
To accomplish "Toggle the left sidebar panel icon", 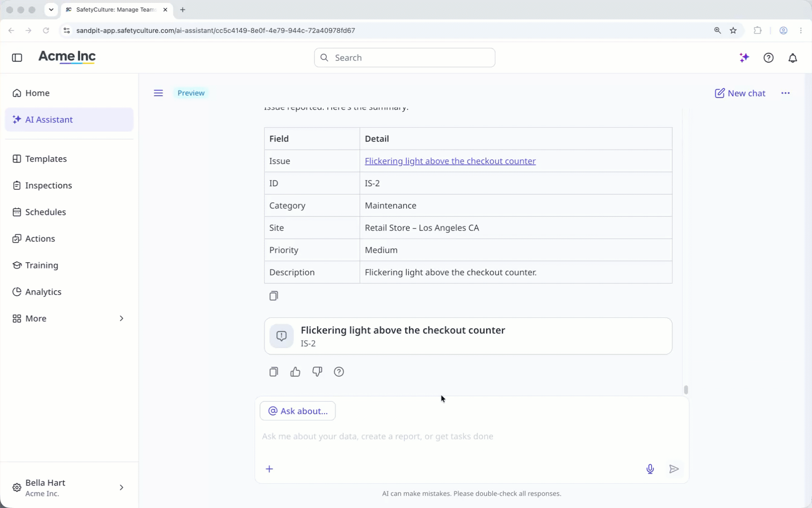I will point(17,58).
